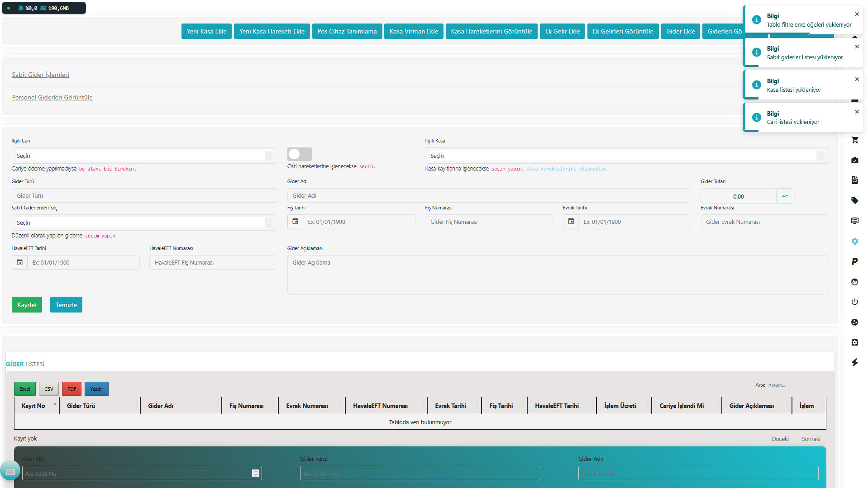Open the shopping cart icon in sidebar

point(854,140)
